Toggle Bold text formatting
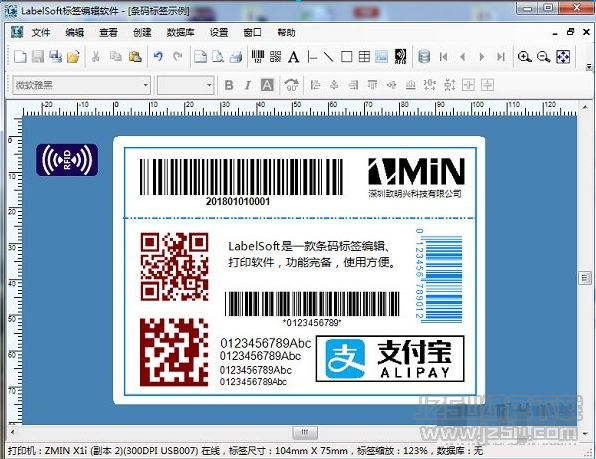 coord(229,85)
